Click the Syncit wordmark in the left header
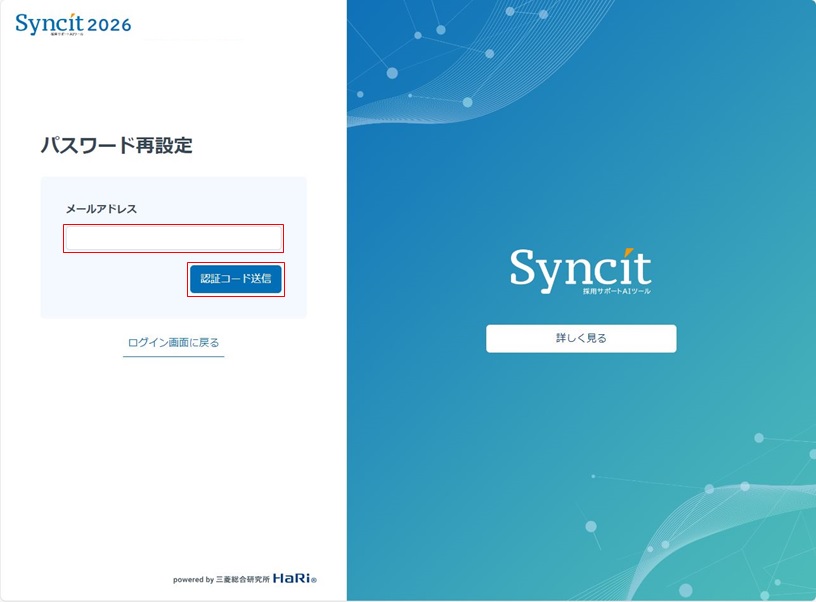 click(x=48, y=22)
